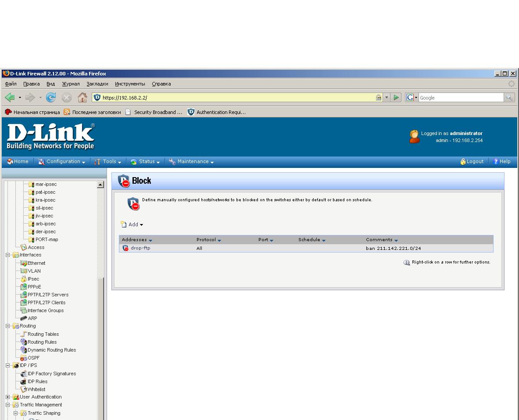The image size is (519, 420).
Task: Open Dynamic Routing Rules item
Action: click(52, 350)
